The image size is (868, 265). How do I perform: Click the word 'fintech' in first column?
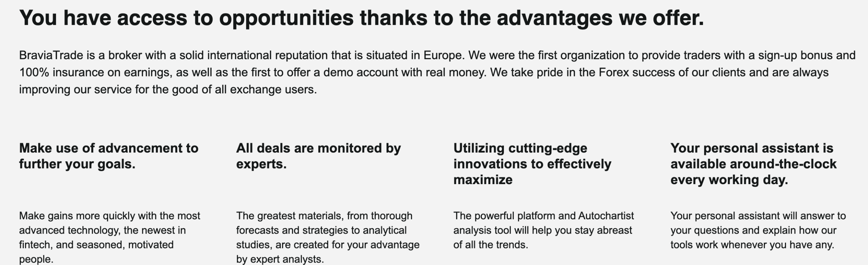[34, 245]
